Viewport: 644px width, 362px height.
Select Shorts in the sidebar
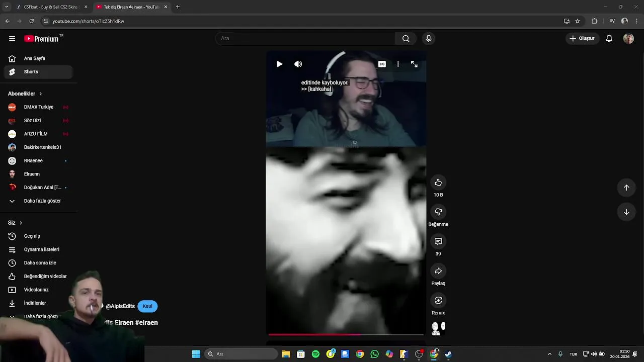[x=38, y=72]
